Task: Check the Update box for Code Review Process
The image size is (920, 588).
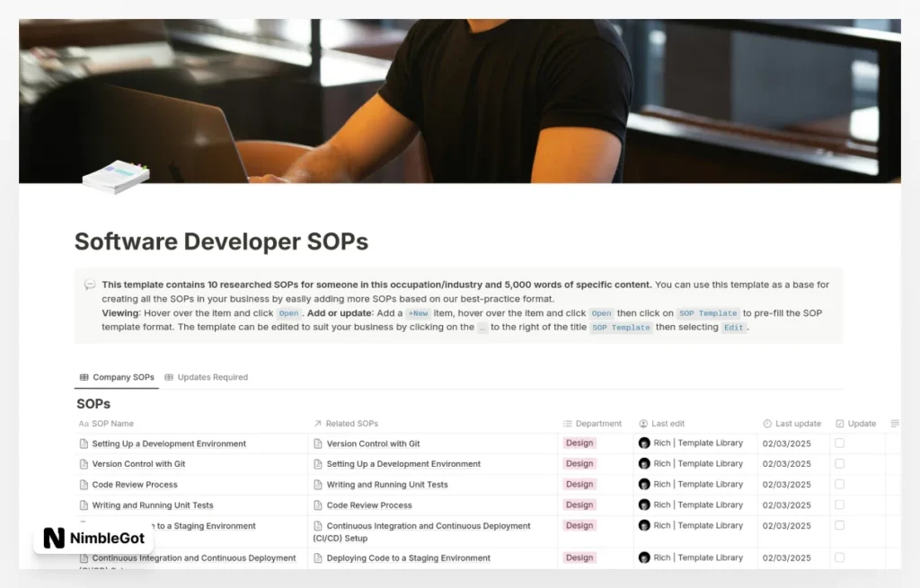Action: click(x=839, y=484)
